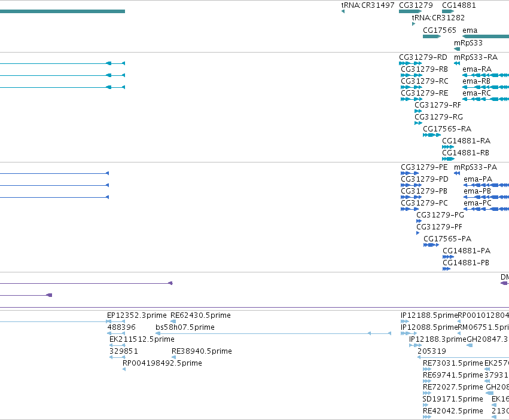Open the 329851 feature label
509x420 pixels.
tap(124, 351)
